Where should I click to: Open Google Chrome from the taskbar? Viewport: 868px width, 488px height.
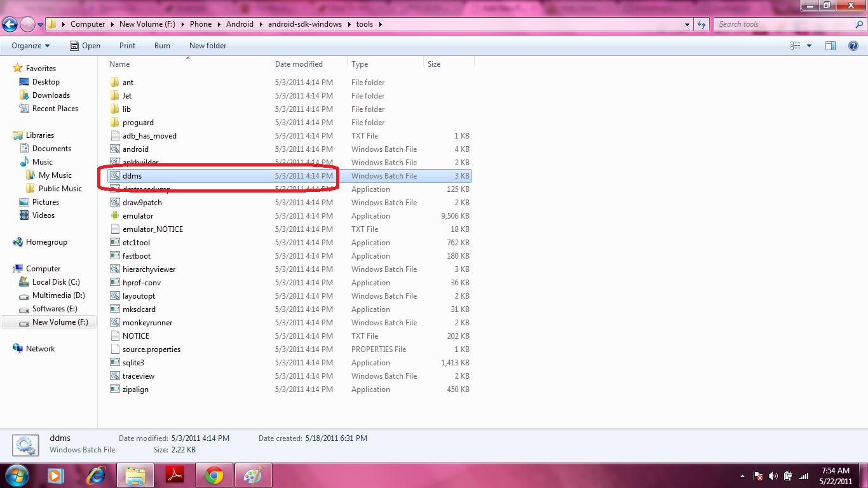coord(214,475)
